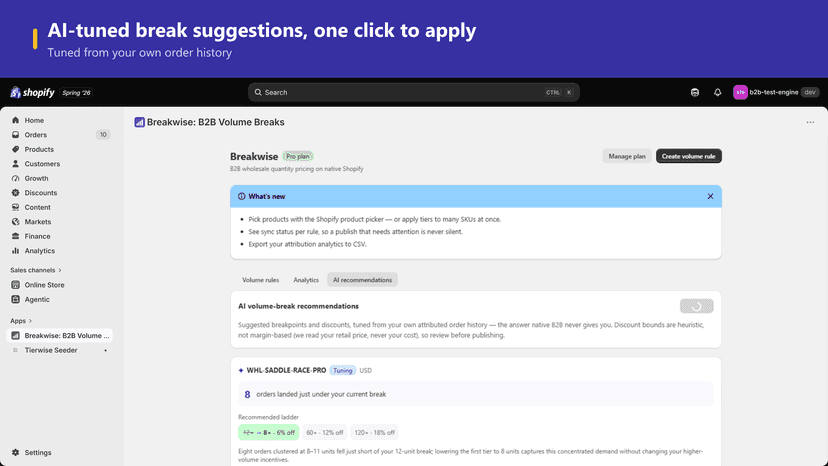This screenshot has height=466, width=828.
Task: Click the Spring '26 edition badge
Action: coord(76,93)
